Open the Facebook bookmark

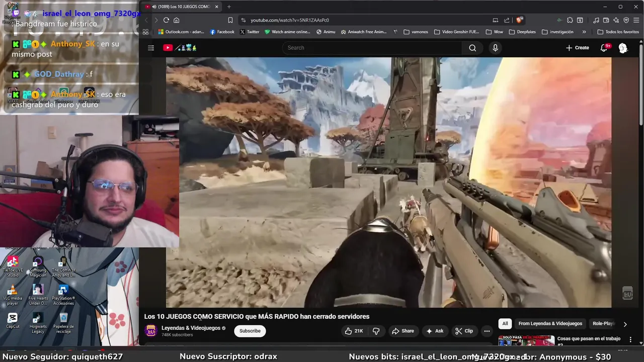click(x=222, y=32)
